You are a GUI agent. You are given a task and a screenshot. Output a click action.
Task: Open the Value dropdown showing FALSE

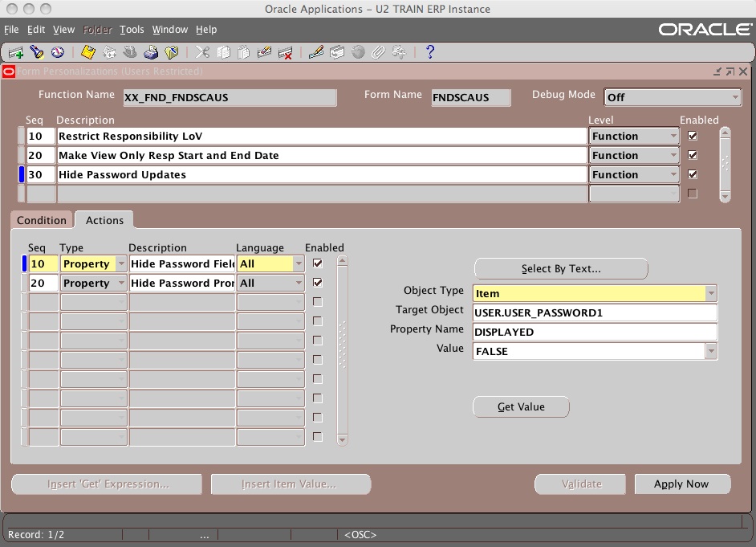[x=711, y=351]
